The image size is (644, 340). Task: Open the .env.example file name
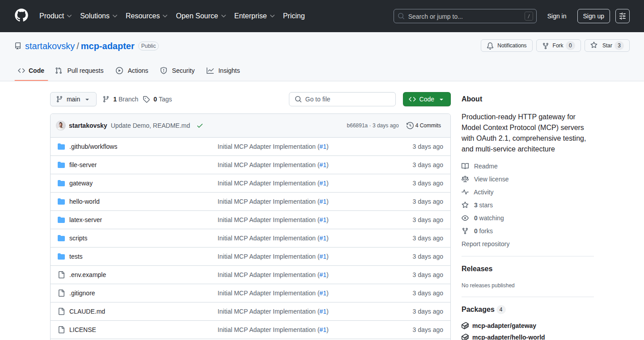pos(88,275)
